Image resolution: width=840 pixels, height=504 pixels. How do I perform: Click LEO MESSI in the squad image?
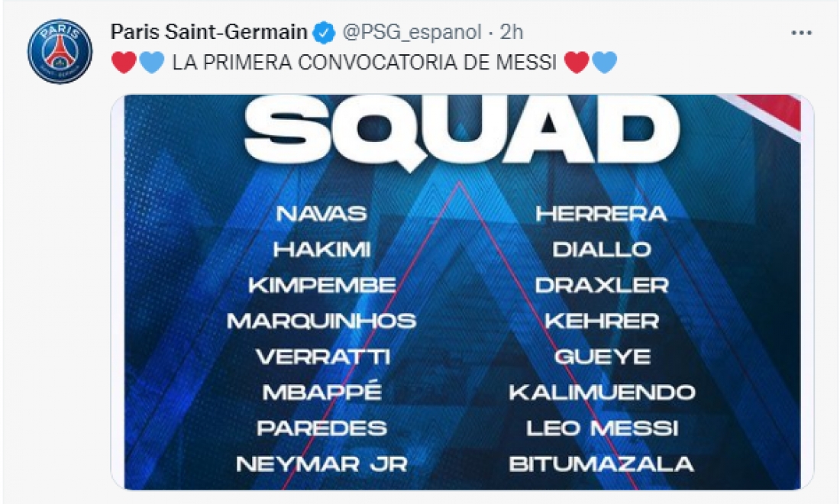(x=603, y=428)
